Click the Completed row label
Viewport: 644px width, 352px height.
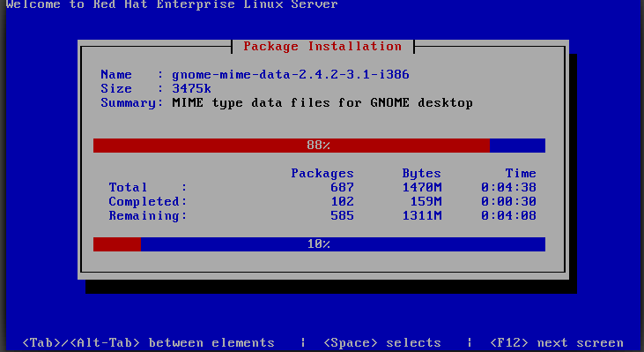pos(148,201)
